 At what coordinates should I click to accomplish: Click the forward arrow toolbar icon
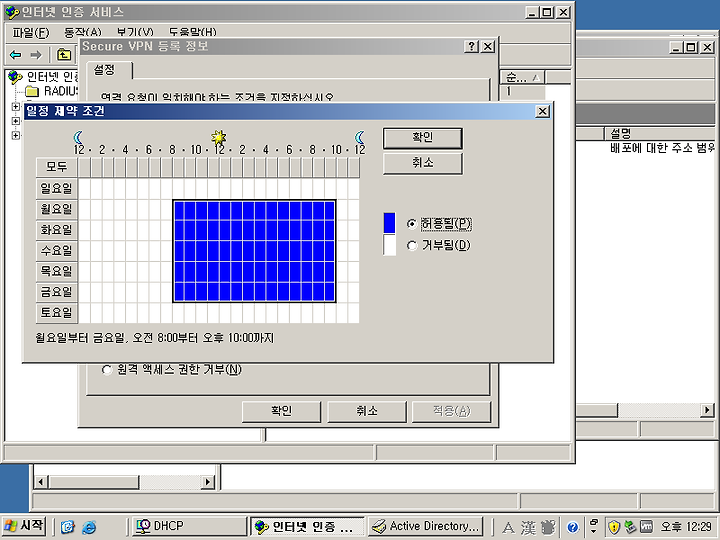pos(36,55)
